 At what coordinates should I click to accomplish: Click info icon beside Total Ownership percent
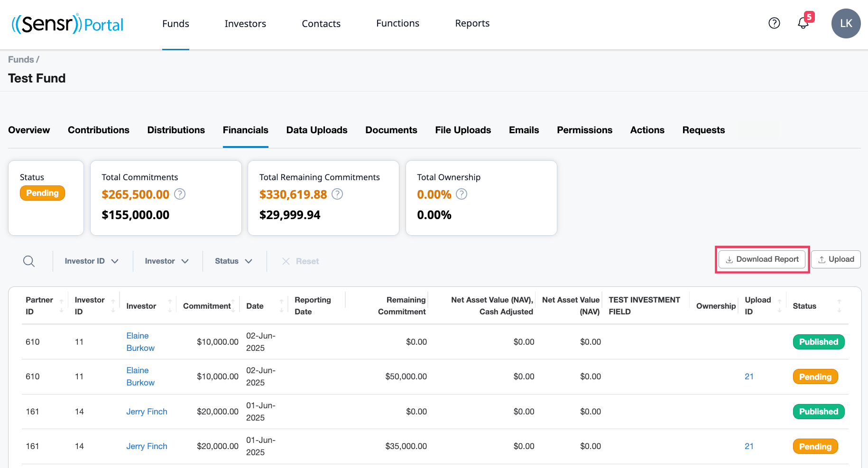click(x=462, y=194)
